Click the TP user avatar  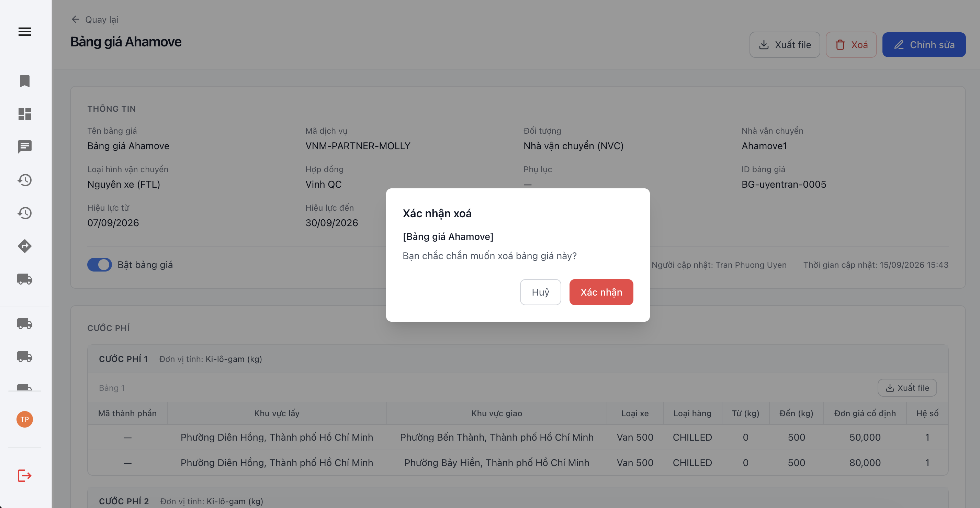[25, 419]
